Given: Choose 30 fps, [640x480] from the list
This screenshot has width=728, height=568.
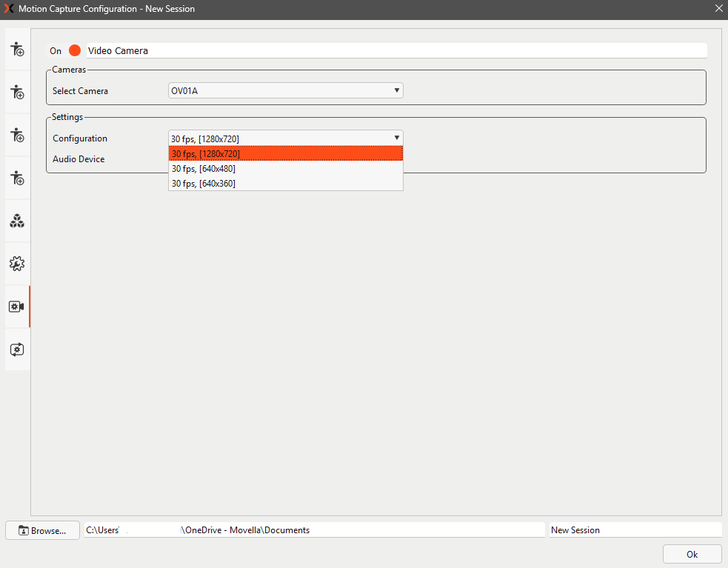Looking at the screenshot, I should (x=286, y=169).
